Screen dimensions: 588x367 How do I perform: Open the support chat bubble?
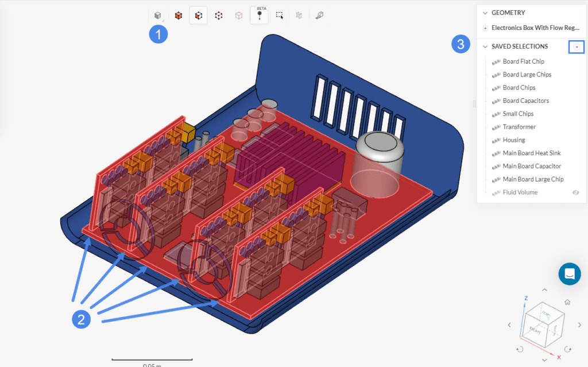tap(570, 274)
